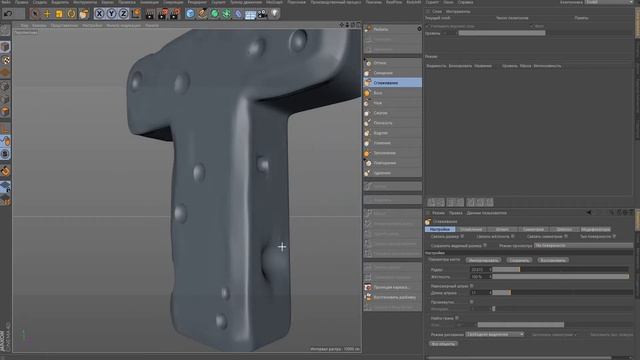Select Texture mode checker icon in sidebar
Viewport: 640px width, 360px height.
[5, 60]
